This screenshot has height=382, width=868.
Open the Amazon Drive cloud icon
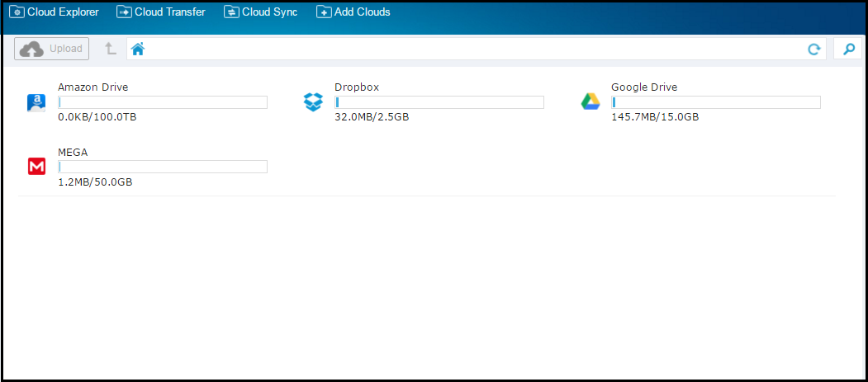36,102
